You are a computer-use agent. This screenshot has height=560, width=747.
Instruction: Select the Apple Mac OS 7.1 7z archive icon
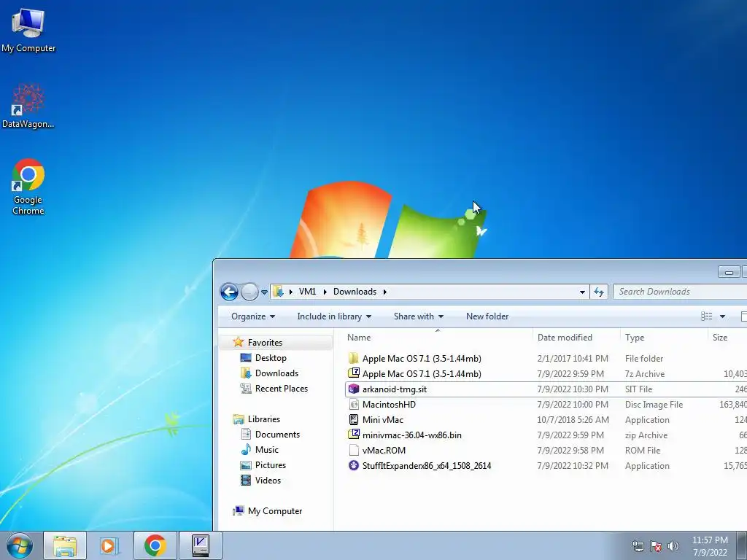click(354, 373)
